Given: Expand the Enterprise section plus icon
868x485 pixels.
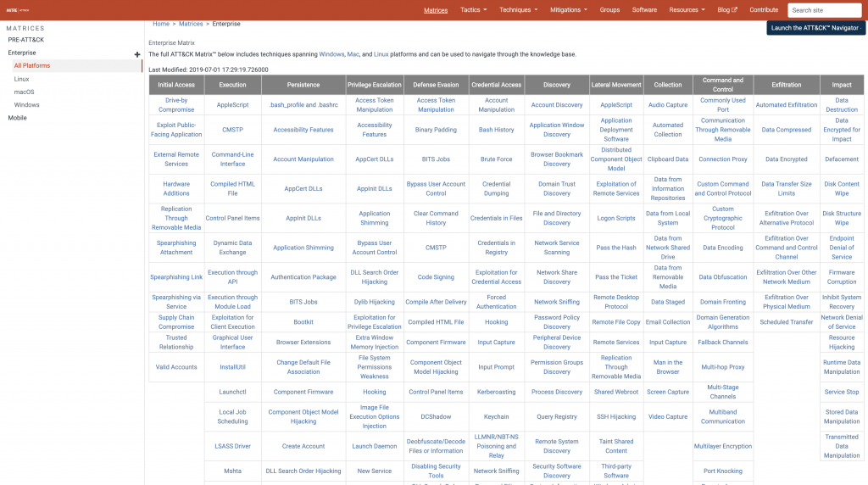Looking at the screenshot, I should (137, 54).
